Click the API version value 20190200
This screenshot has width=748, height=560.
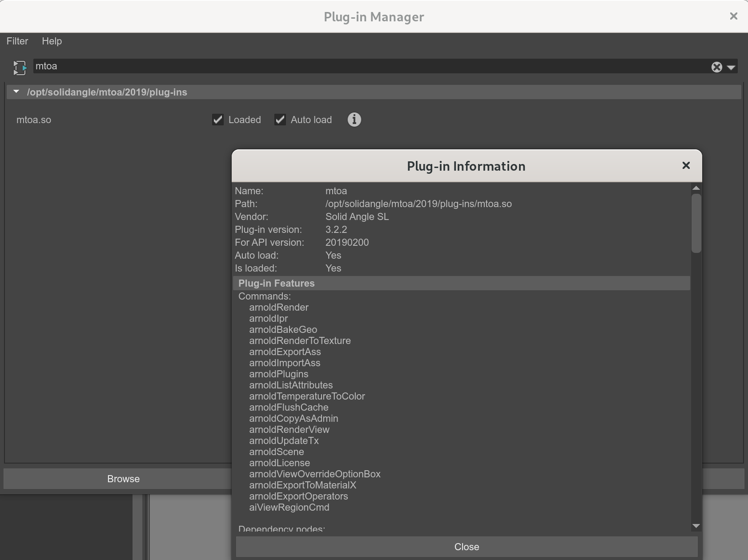pyautogui.click(x=347, y=242)
